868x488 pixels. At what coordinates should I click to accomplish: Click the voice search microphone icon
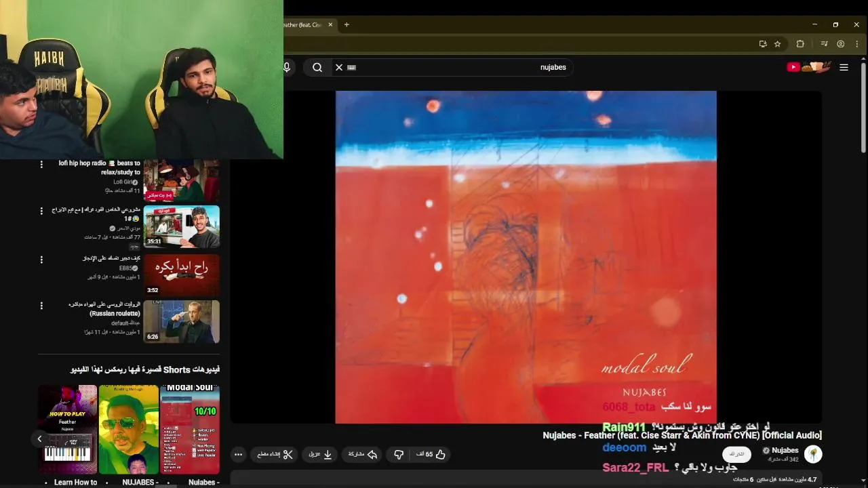click(x=287, y=67)
